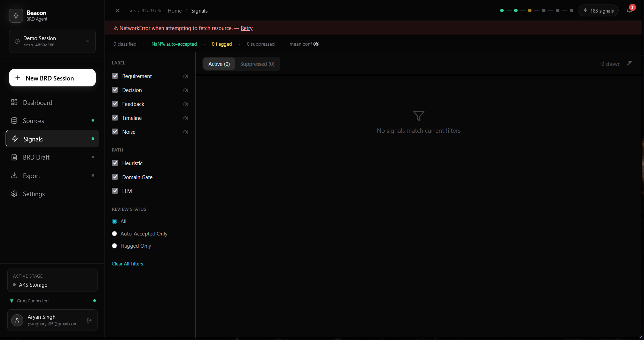644x340 pixels.
Task: Toggle the Noise label checkbox
Action: coord(115,132)
